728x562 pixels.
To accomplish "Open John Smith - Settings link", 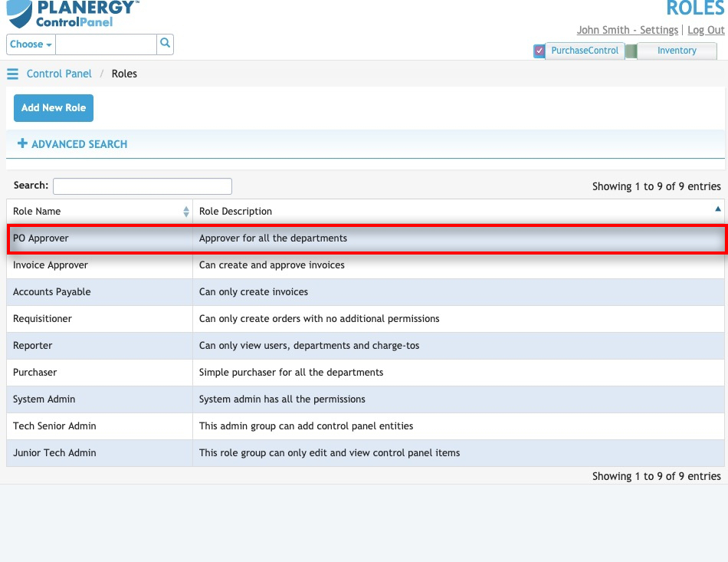I will [x=628, y=30].
